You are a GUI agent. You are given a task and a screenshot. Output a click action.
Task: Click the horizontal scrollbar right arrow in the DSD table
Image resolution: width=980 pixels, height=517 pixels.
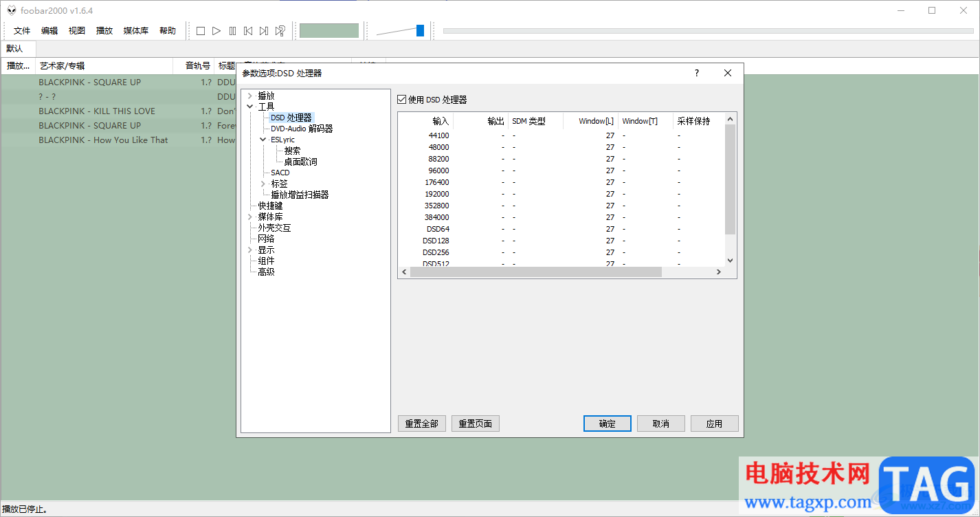(x=719, y=272)
